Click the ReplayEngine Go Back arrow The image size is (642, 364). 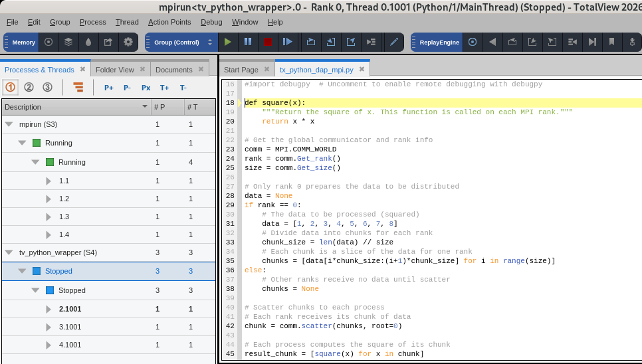tap(492, 42)
